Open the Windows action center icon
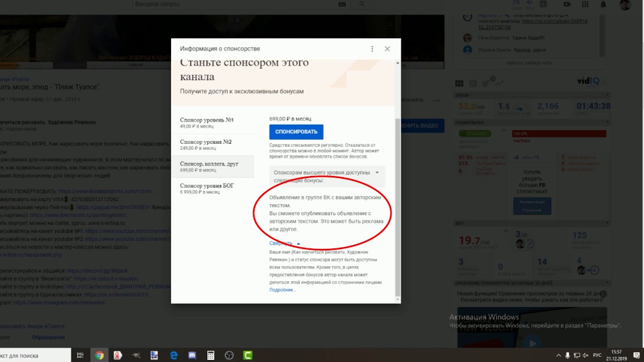The image size is (644, 362). click(636, 355)
